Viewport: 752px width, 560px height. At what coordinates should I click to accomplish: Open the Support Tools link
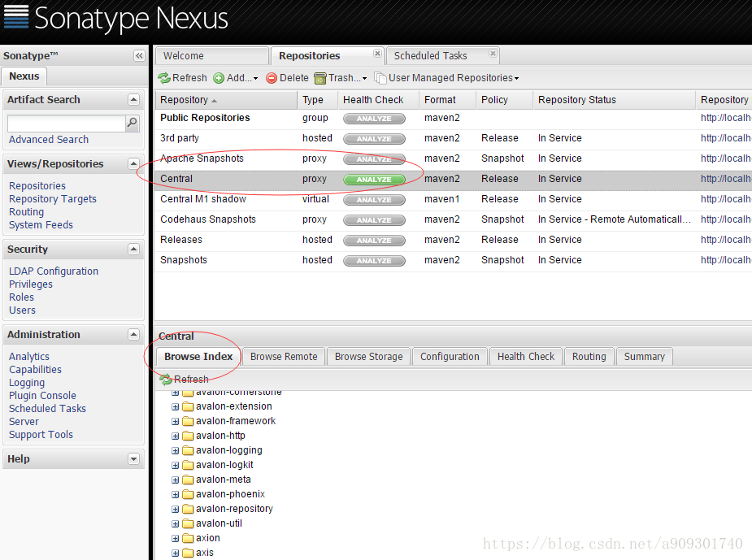coord(41,434)
